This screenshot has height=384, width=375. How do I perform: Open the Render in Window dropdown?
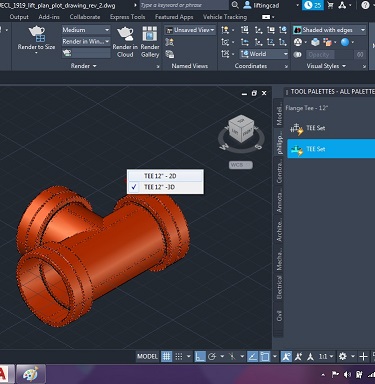coord(86,42)
